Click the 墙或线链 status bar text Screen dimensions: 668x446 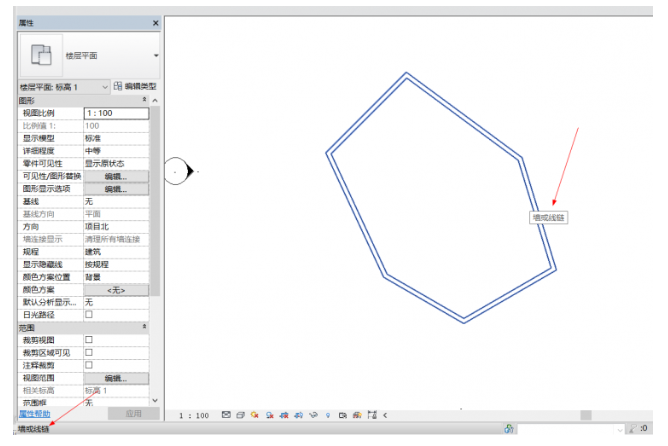[33, 429]
